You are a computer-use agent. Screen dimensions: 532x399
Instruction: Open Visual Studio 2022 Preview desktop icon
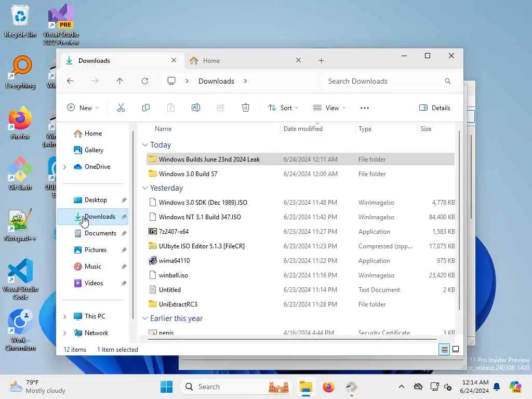(61, 24)
